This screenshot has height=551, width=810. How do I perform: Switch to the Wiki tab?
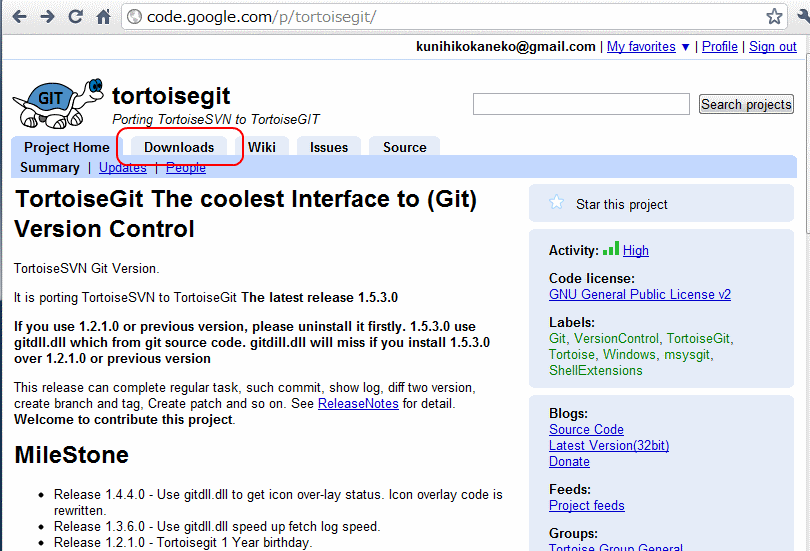[262, 147]
